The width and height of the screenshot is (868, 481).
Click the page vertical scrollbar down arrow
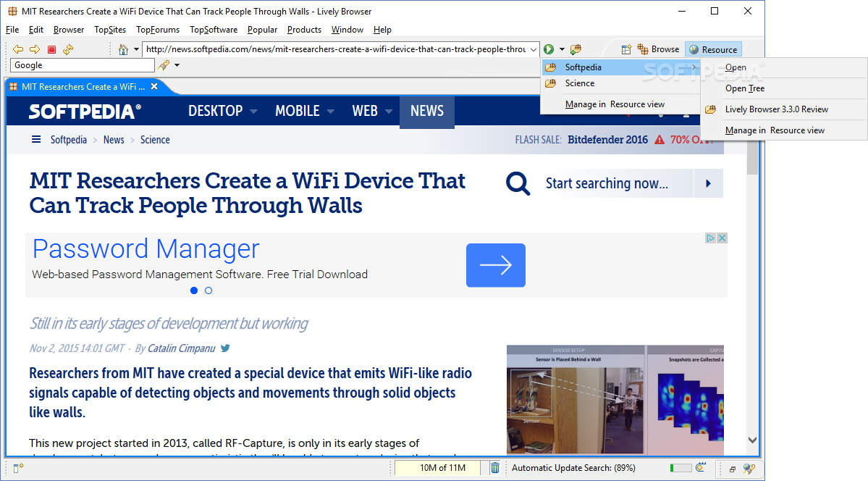click(x=752, y=440)
